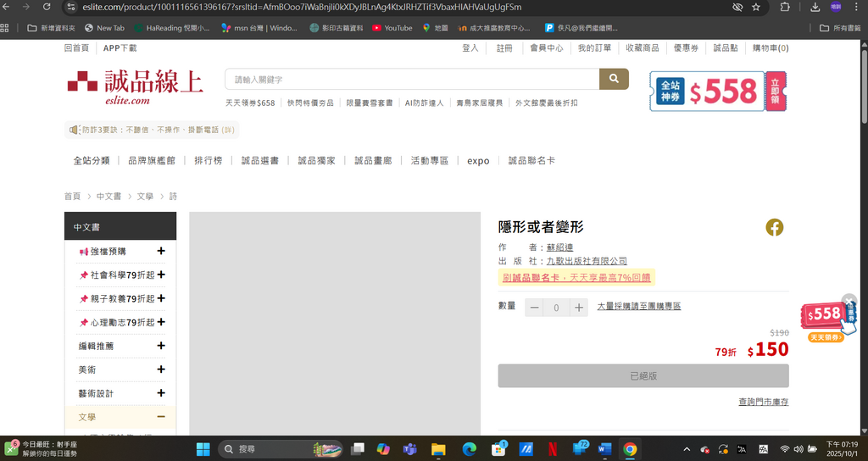Collapse the 文學 sidebar category
This screenshot has width=868, height=461.
click(x=161, y=417)
